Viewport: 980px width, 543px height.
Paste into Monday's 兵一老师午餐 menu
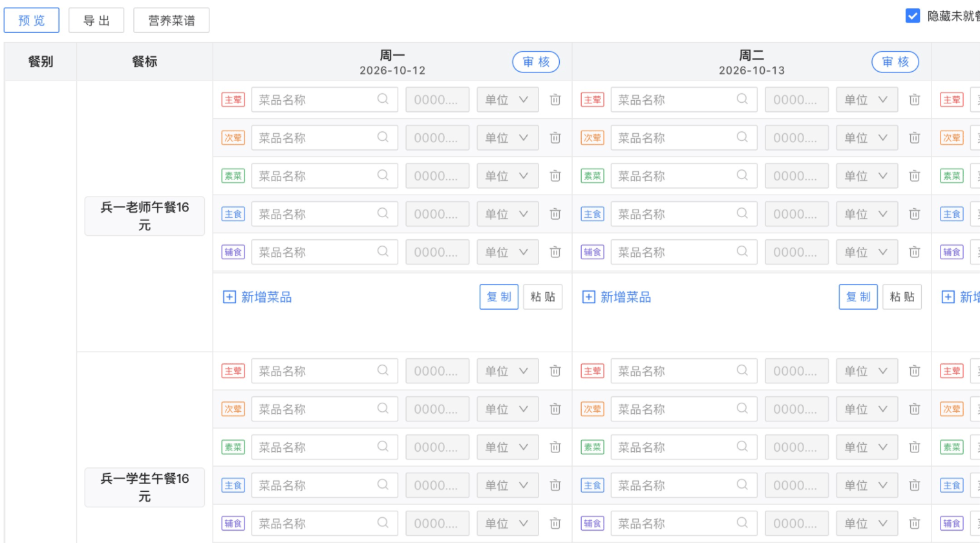[x=543, y=297]
